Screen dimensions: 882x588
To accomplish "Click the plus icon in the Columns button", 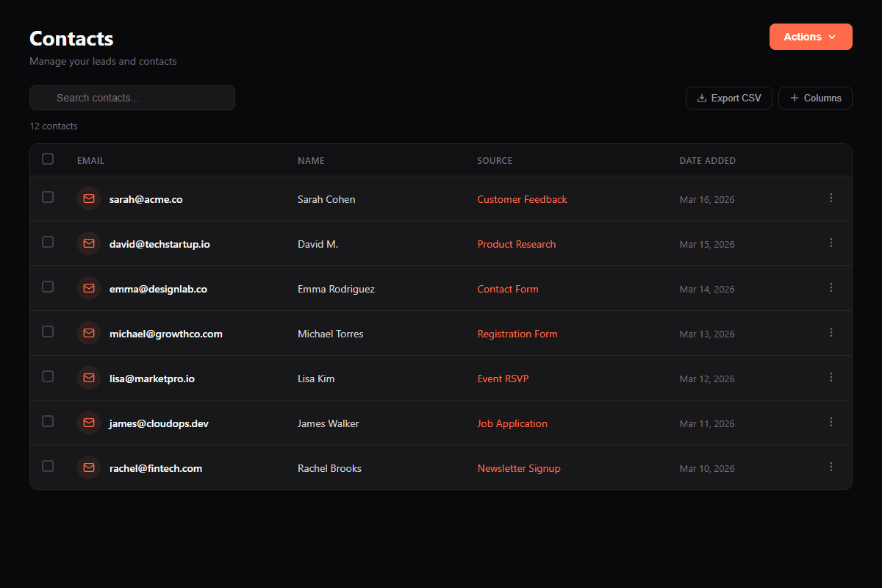I will coord(794,97).
